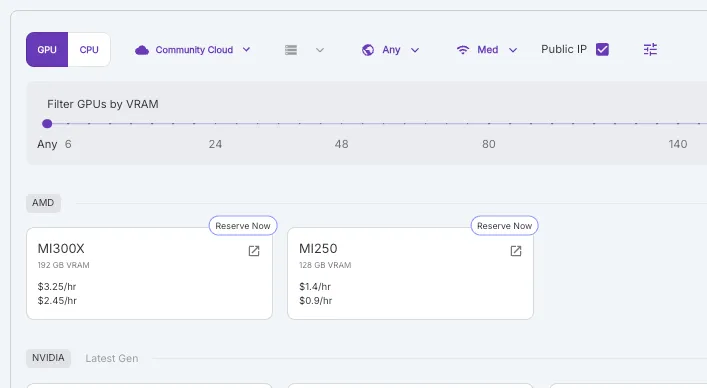The width and height of the screenshot is (707, 388).
Task: Open MI300X external link icon
Action: click(254, 251)
